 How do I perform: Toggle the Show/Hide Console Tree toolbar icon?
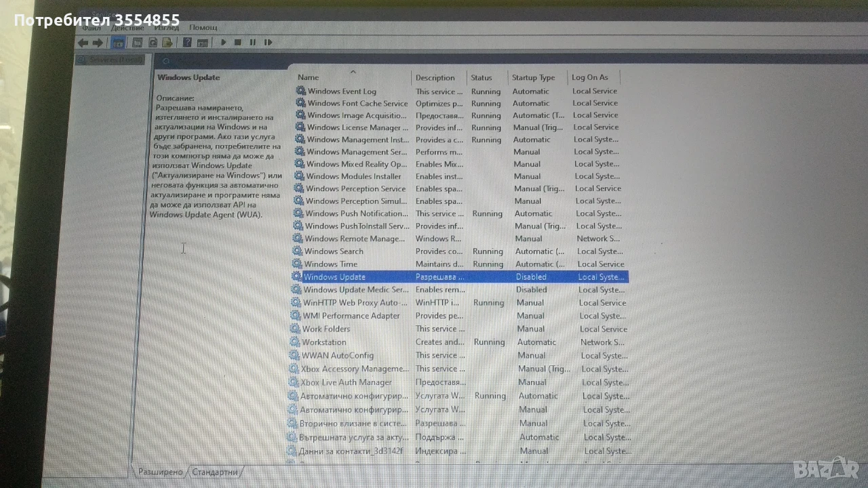coord(117,43)
